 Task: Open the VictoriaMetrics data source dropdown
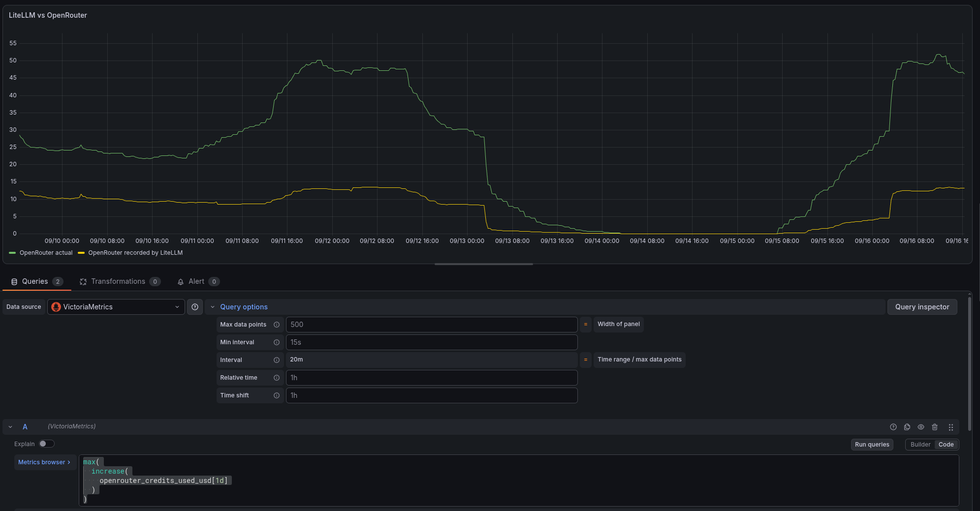116,307
